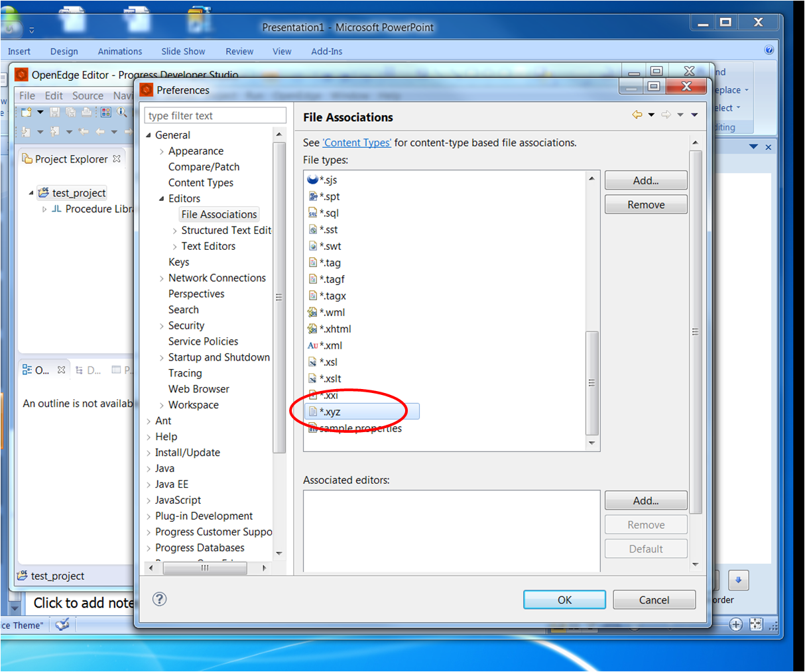The height and width of the screenshot is (672, 805).
Task: Expand the Network Connections node
Action: coord(162,278)
